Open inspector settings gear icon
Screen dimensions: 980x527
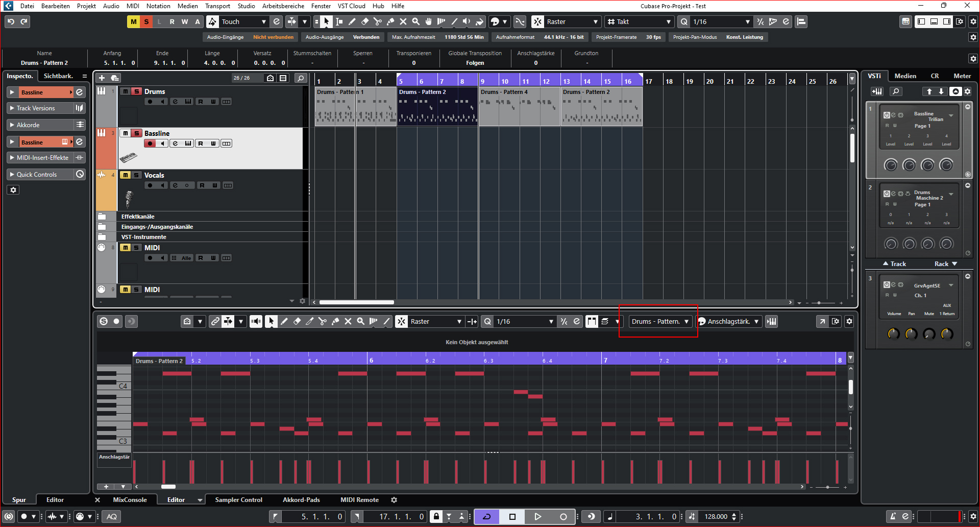[x=13, y=190]
